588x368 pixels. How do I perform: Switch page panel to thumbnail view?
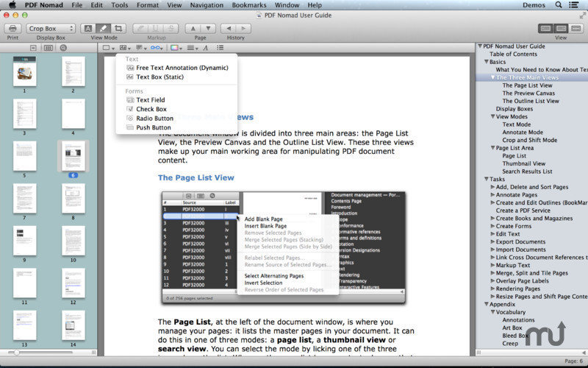pos(48,48)
